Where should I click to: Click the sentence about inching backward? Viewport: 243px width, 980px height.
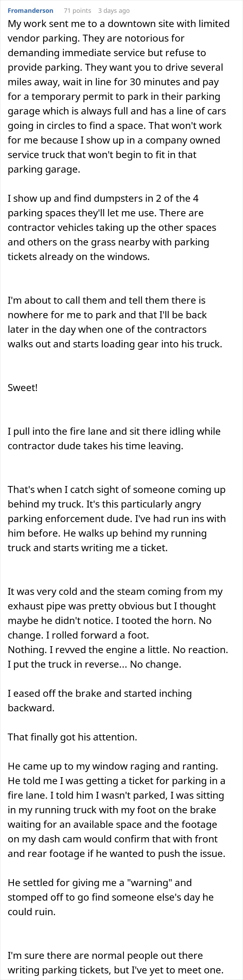pyautogui.click(x=100, y=700)
